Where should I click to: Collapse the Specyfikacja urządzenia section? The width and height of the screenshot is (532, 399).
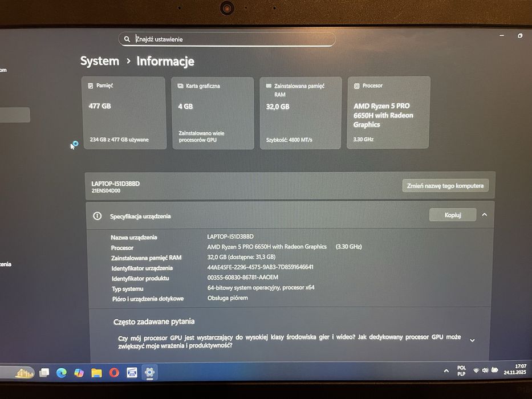485,215
